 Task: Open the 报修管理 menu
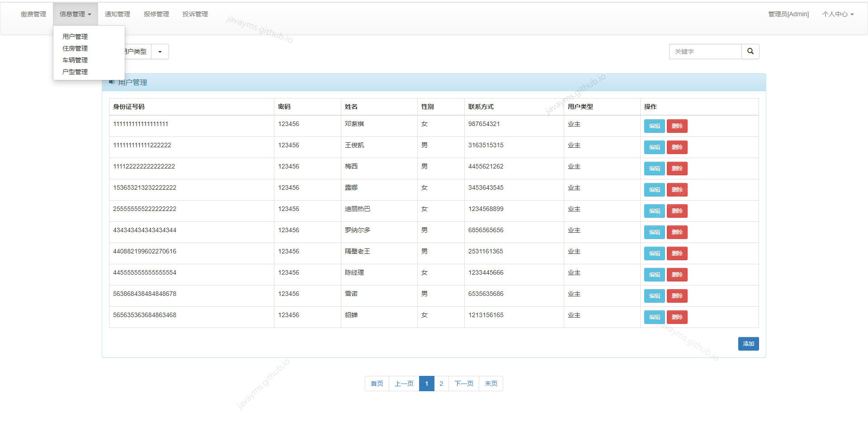(x=156, y=14)
